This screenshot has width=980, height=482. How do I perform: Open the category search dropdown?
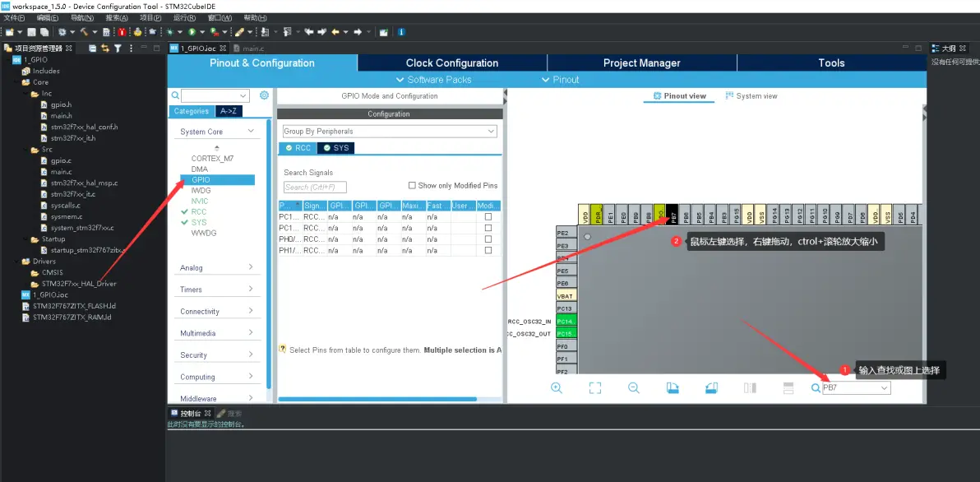pos(243,95)
